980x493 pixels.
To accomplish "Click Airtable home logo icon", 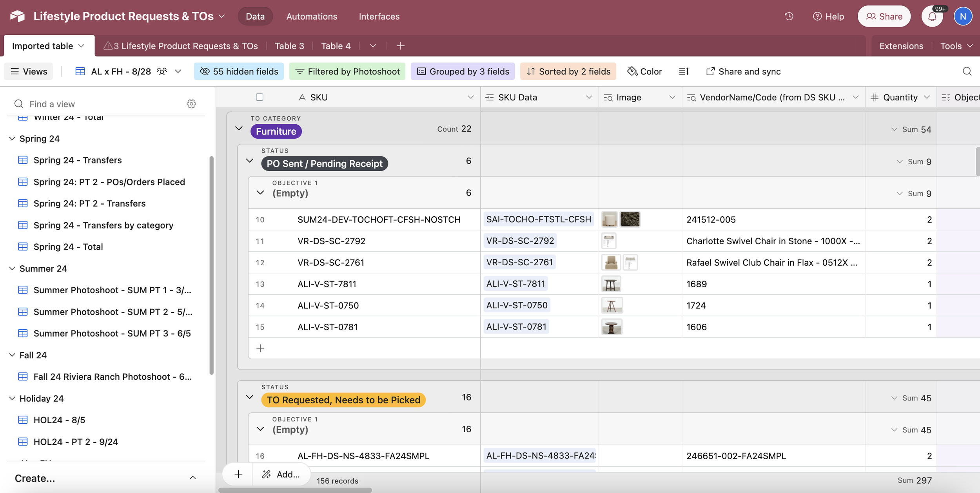I will (17, 16).
